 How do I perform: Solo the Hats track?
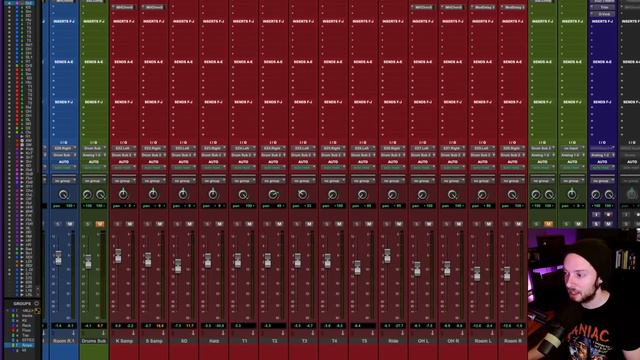click(207, 224)
